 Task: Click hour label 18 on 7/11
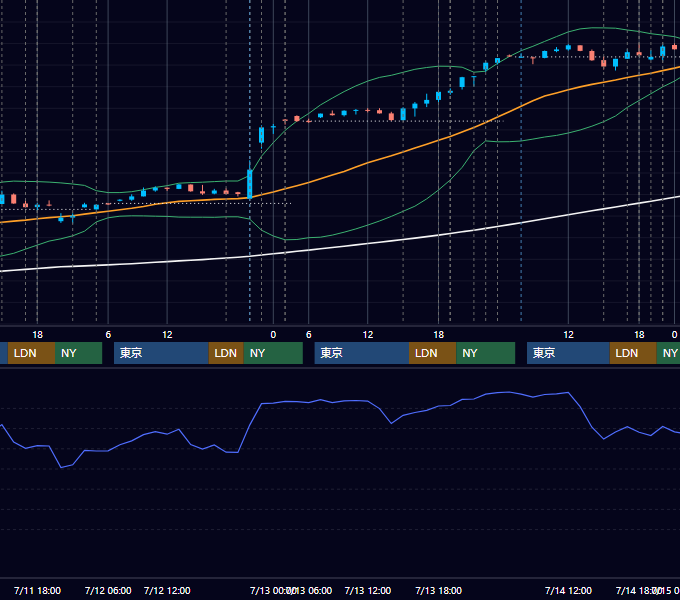tap(37, 335)
